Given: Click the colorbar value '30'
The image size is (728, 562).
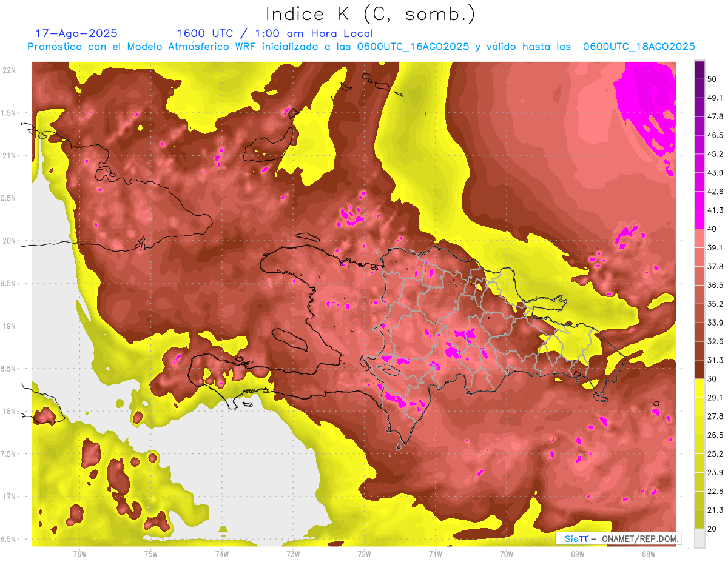Looking at the screenshot, I should coord(713,378).
